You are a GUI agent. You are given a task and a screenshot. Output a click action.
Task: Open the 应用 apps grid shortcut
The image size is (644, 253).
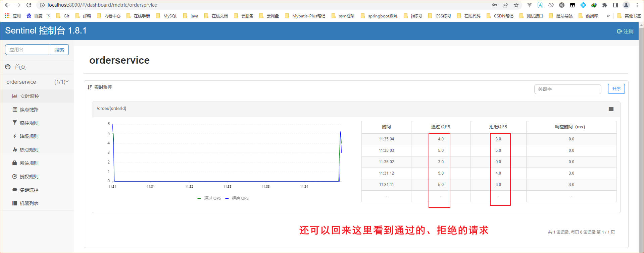[x=13, y=16]
